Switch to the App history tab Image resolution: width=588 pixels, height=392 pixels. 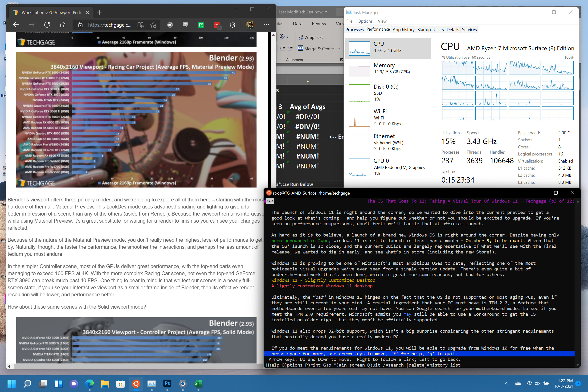tap(403, 29)
